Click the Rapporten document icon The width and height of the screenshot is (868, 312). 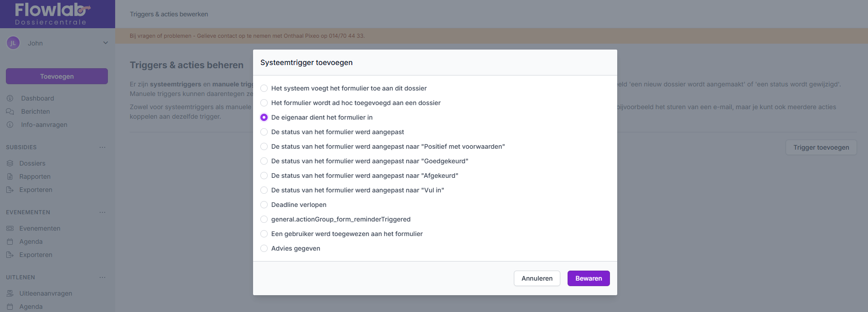pyautogui.click(x=10, y=176)
